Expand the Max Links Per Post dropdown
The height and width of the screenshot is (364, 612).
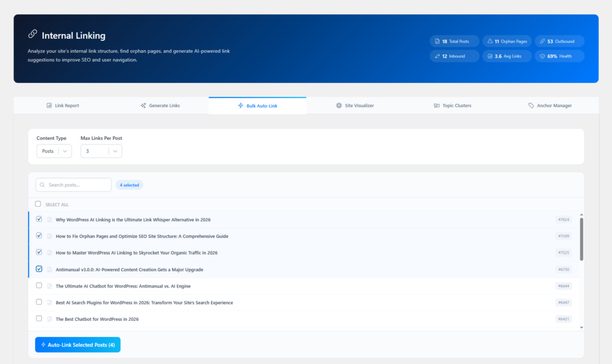tap(101, 151)
